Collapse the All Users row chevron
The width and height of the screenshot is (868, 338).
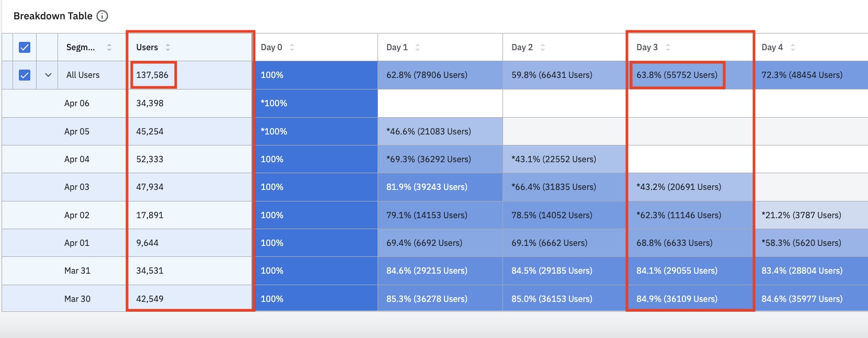48,75
